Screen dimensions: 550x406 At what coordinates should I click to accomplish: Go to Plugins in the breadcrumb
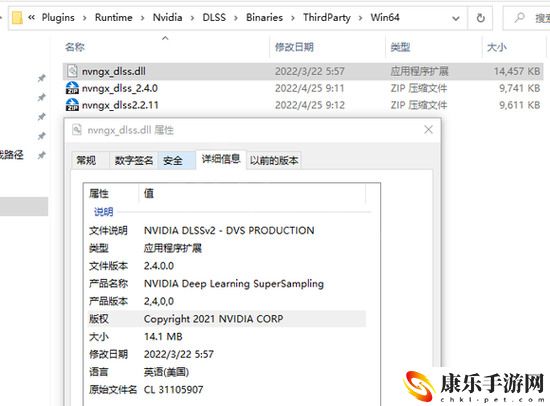click(x=58, y=18)
